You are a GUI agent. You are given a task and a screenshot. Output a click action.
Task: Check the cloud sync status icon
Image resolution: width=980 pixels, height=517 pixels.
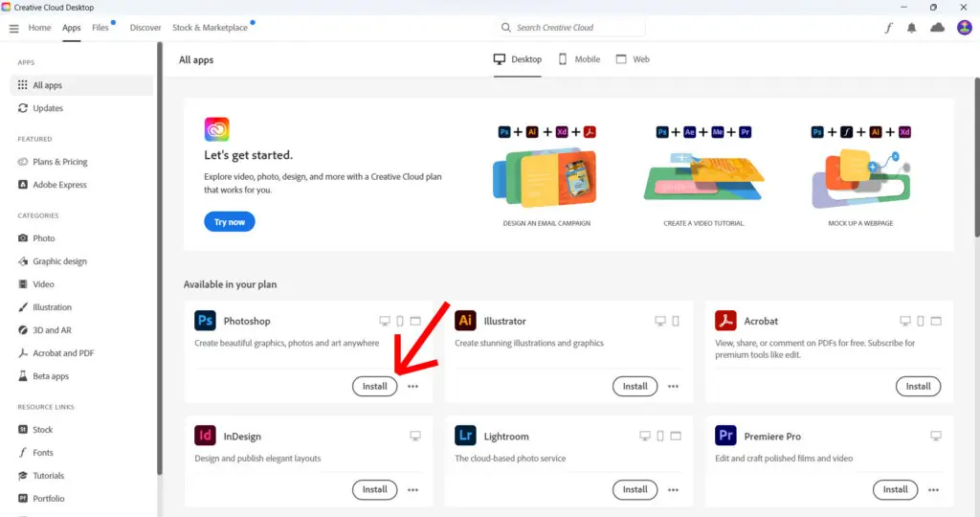click(x=938, y=28)
